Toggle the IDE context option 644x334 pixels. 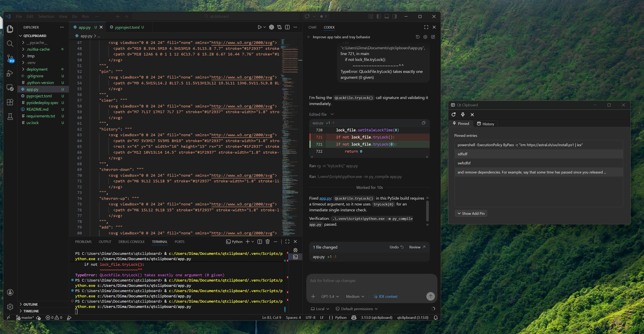pyautogui.click(x=385, y=296)
